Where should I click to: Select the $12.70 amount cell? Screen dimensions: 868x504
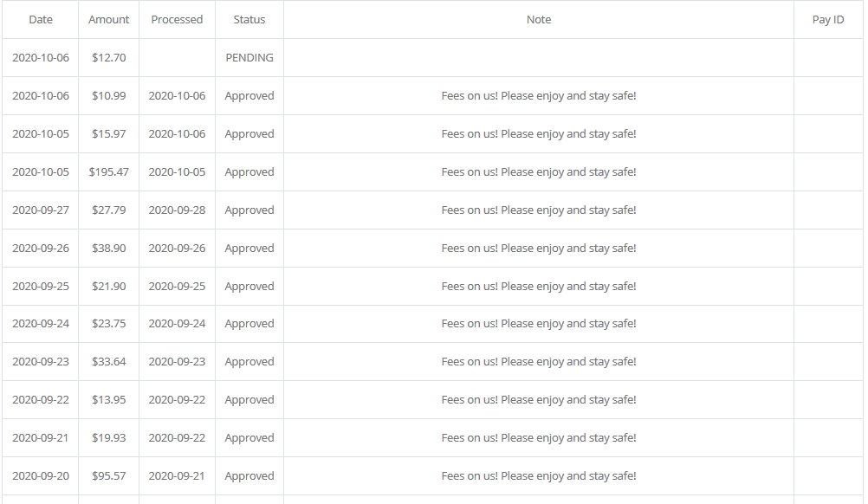pos(109,58)
